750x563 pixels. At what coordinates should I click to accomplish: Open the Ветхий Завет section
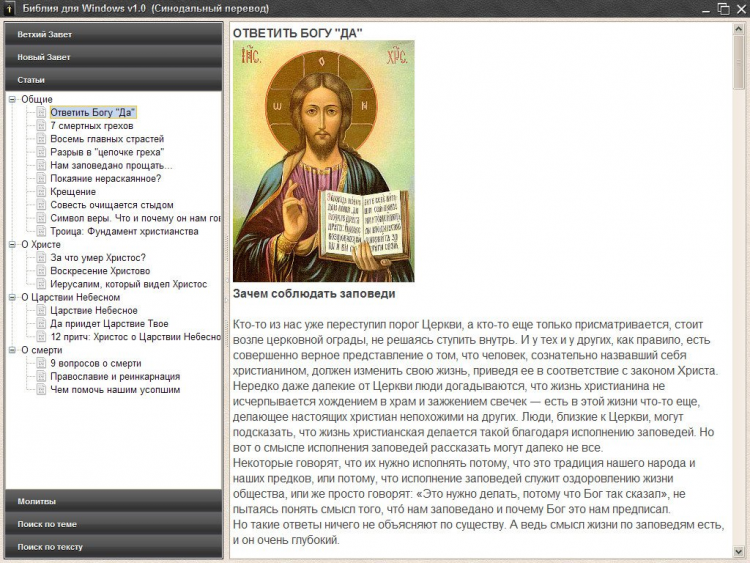[114, 34]
